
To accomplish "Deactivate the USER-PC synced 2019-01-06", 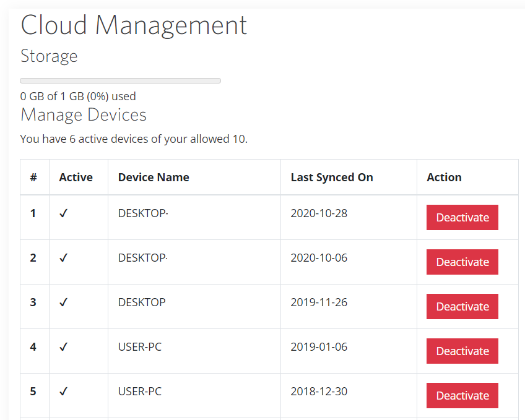I will (x=462, y=351).
